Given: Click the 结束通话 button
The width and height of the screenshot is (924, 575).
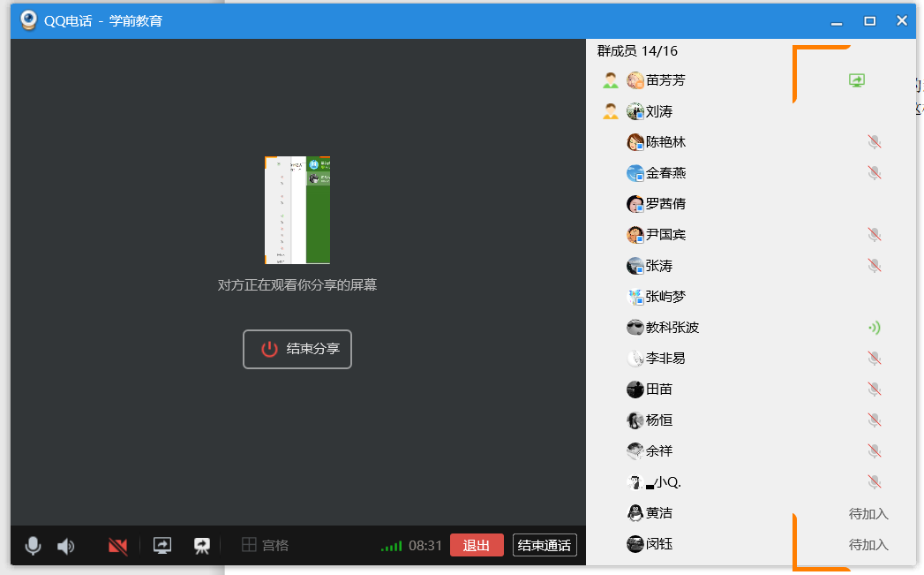Looking at the screenshot, I should pos(545,546).
